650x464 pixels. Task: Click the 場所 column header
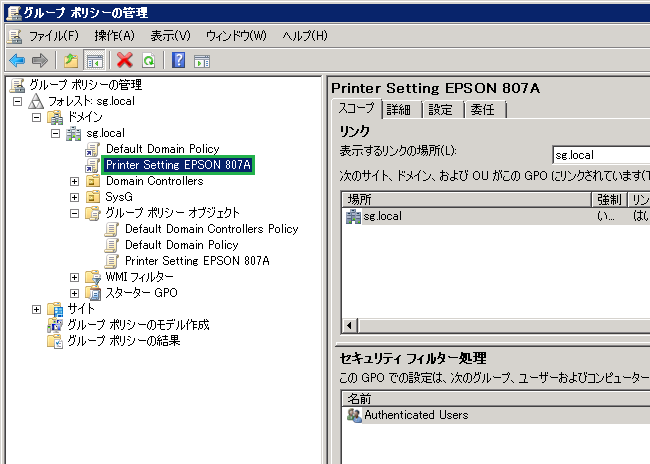pos(466,200)
